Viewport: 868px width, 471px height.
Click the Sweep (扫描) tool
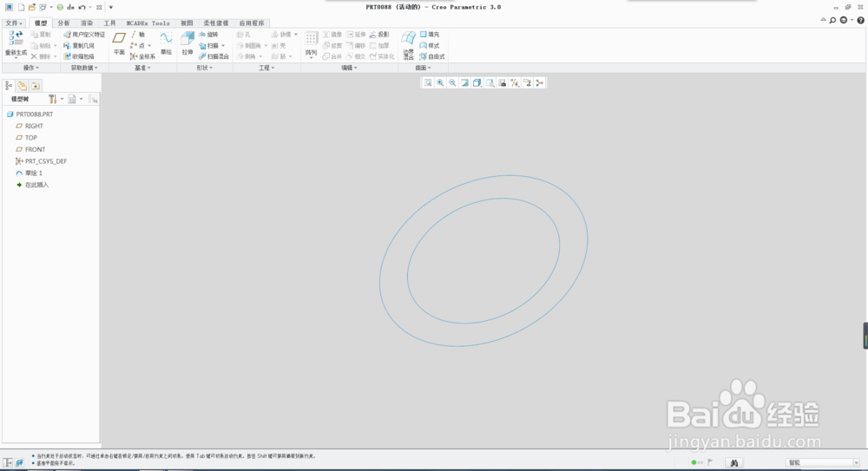(208, 45)
